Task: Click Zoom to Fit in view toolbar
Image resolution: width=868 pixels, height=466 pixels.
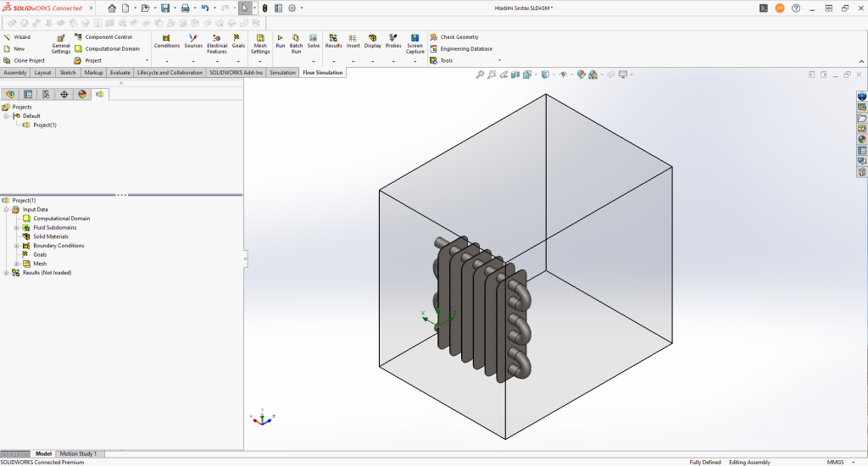Action: pos(480,75)
